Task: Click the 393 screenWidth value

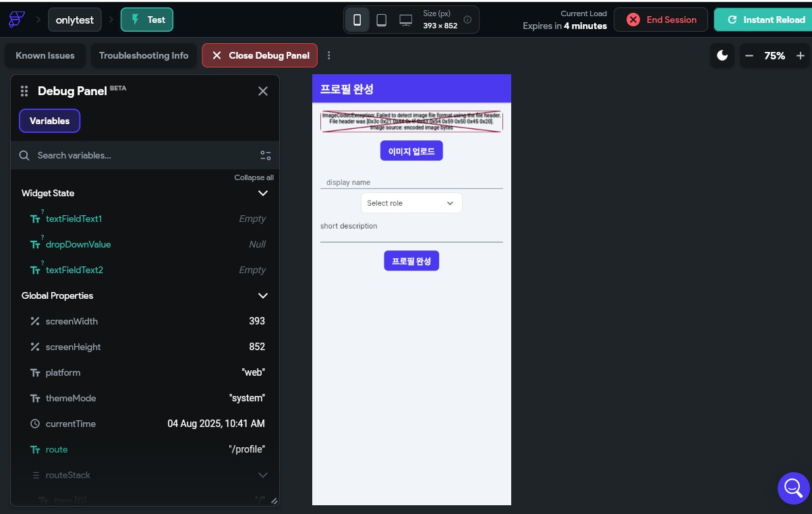Action: pos(257,321)
